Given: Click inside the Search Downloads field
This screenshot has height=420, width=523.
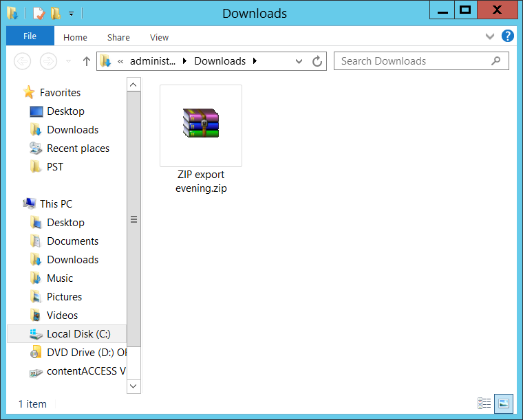Looking at the screenshot, I should [413, 61].
